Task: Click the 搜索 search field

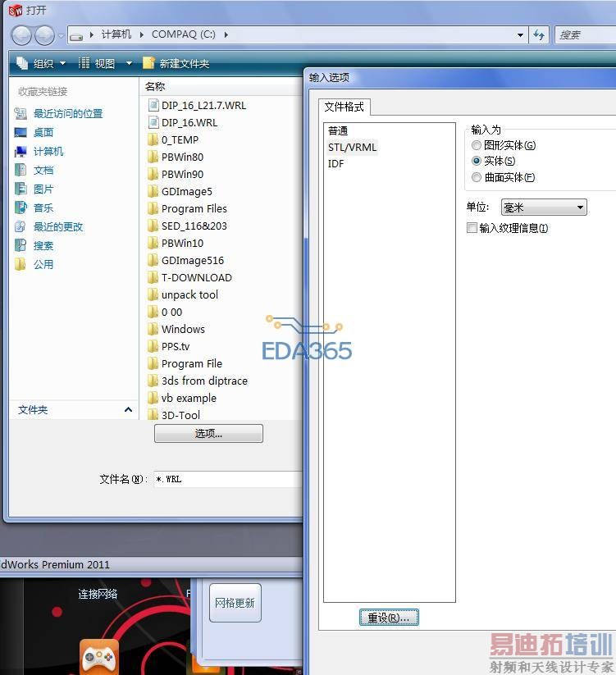Action: [x=586, y=35]
